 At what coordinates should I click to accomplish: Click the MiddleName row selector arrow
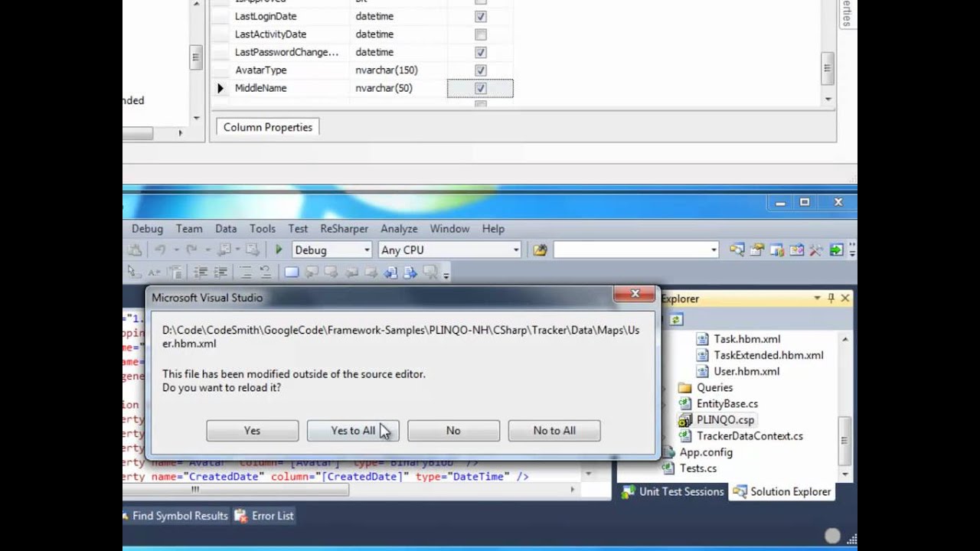220,88
